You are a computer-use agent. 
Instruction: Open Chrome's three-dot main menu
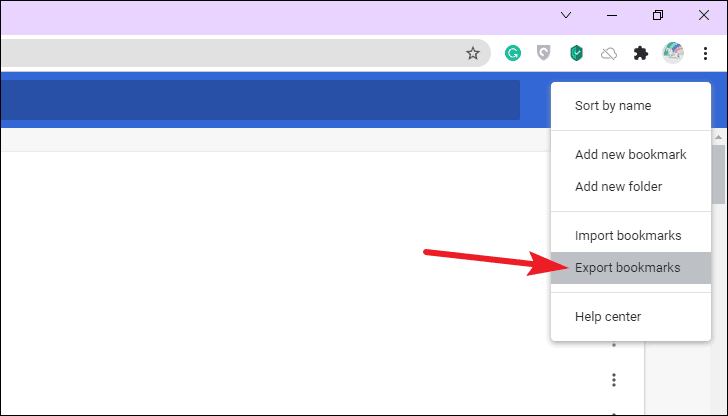click(705, 53)
